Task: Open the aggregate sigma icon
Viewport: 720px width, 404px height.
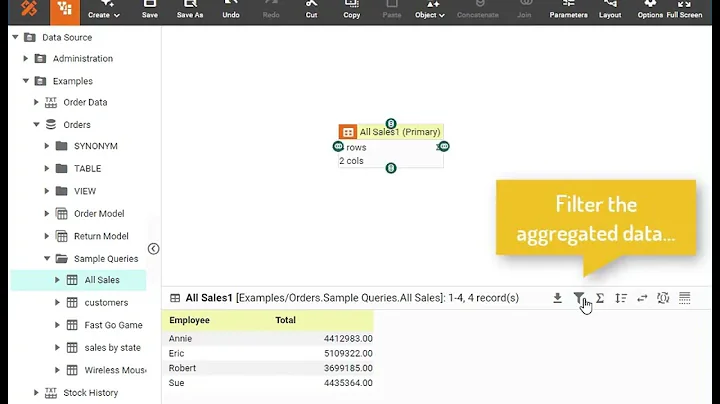Action: [x=600, y=298]
